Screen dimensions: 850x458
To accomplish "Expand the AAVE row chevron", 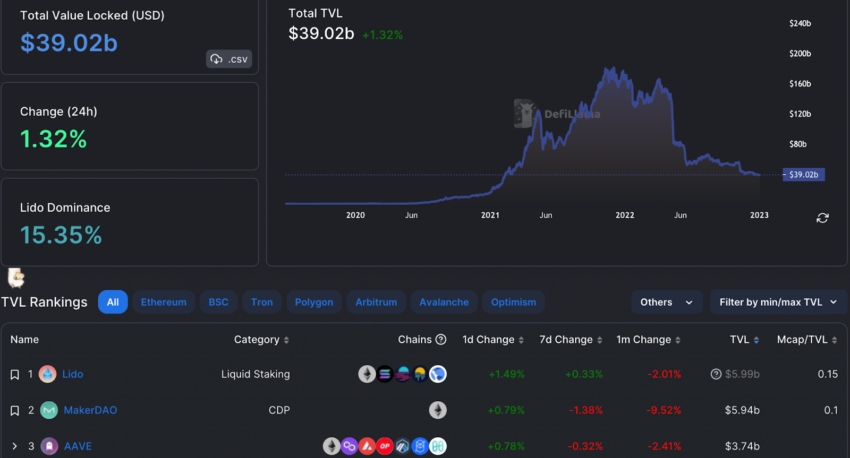I will click(x=15, y=446).
